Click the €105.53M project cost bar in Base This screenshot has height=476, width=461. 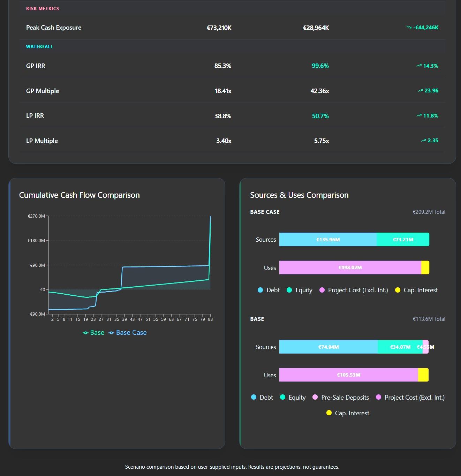(348, 375)
